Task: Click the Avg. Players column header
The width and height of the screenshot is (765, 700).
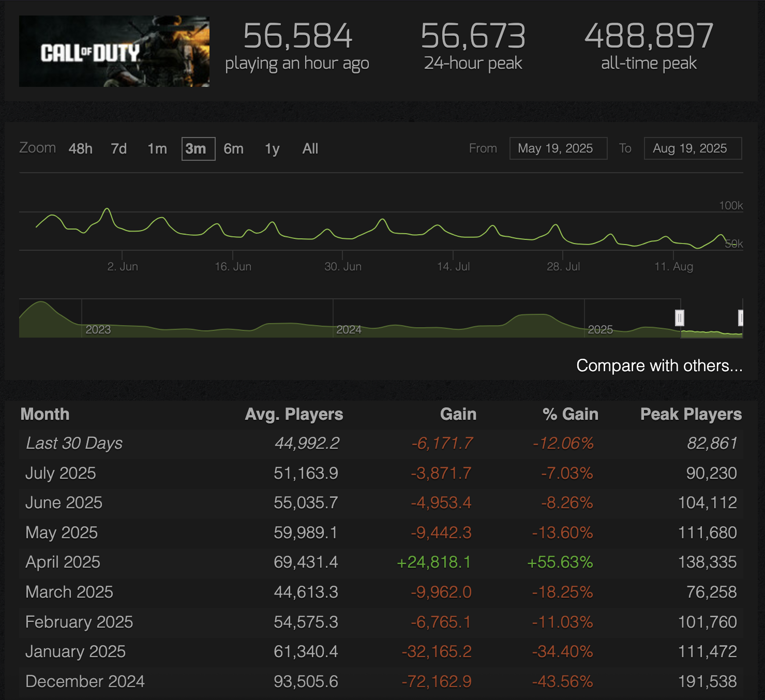Action: click(294, 414)
